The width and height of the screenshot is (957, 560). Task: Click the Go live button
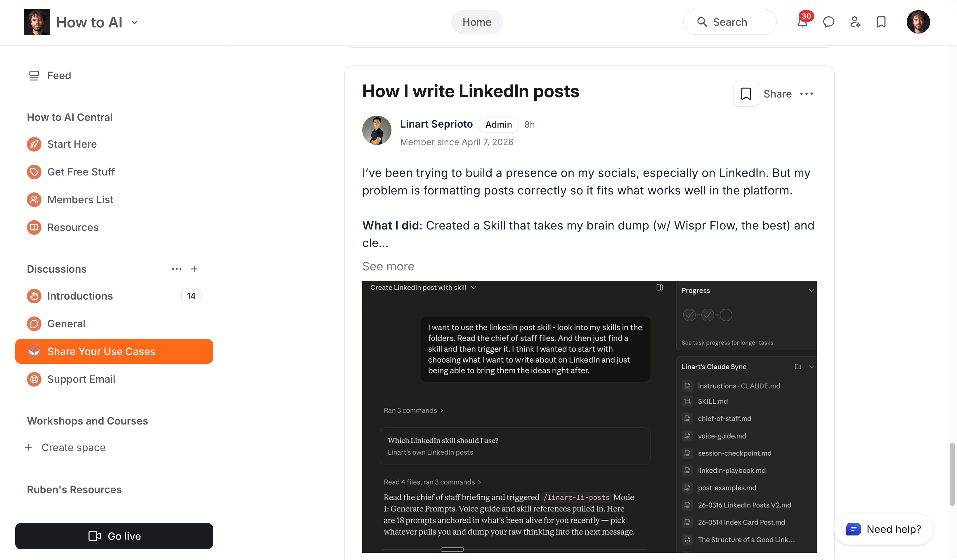[114, 536]
